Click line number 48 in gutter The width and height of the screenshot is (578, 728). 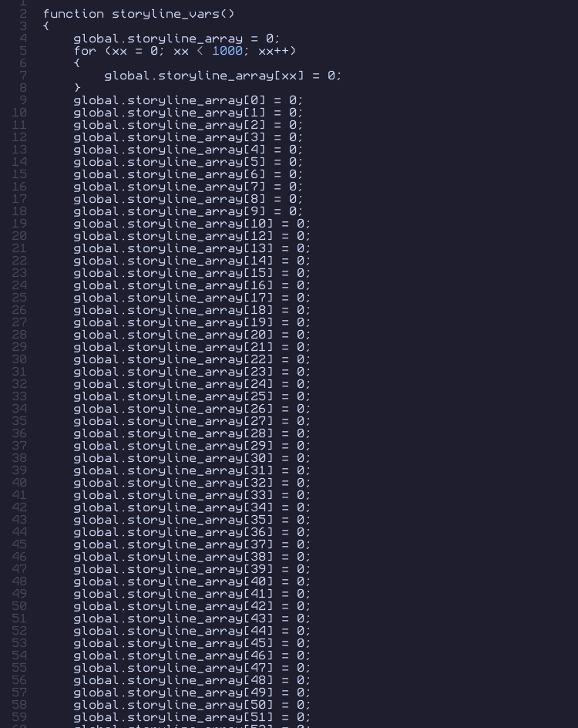pos(19,581)
